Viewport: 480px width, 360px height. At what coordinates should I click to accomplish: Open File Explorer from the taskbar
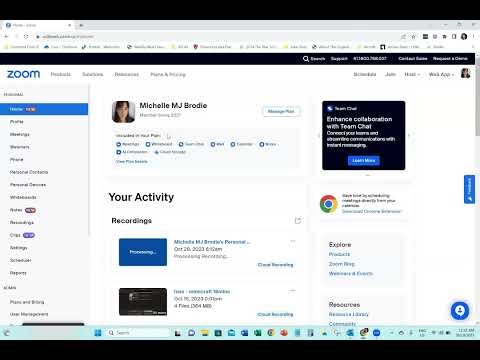(204, 333)
